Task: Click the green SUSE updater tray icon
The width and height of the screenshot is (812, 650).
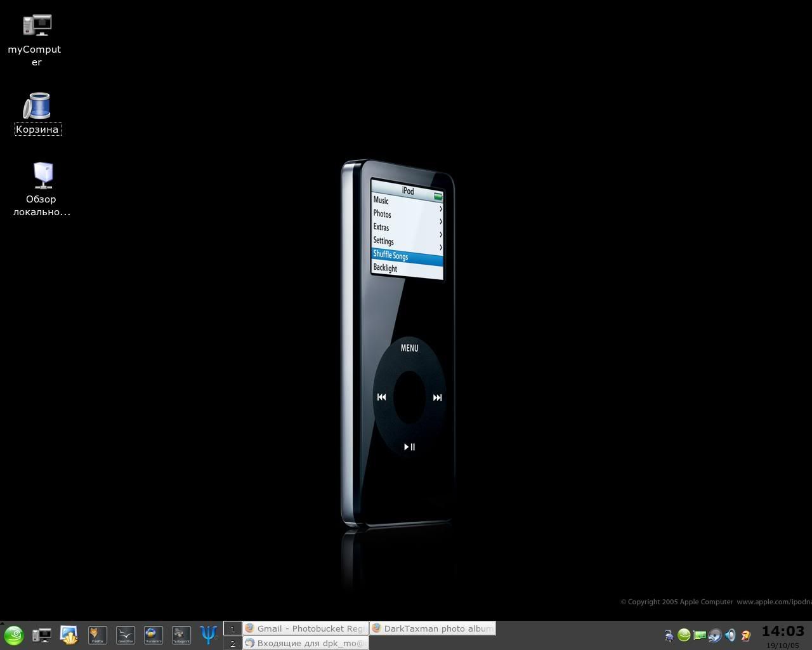Action: pyautogui.click(x=684, y=635)
